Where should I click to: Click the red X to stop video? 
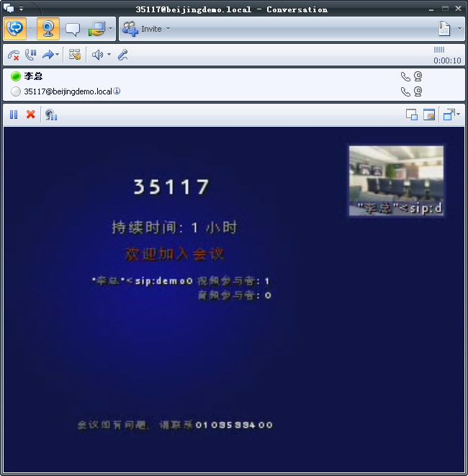pyautogui.click(x=31, y=114)
